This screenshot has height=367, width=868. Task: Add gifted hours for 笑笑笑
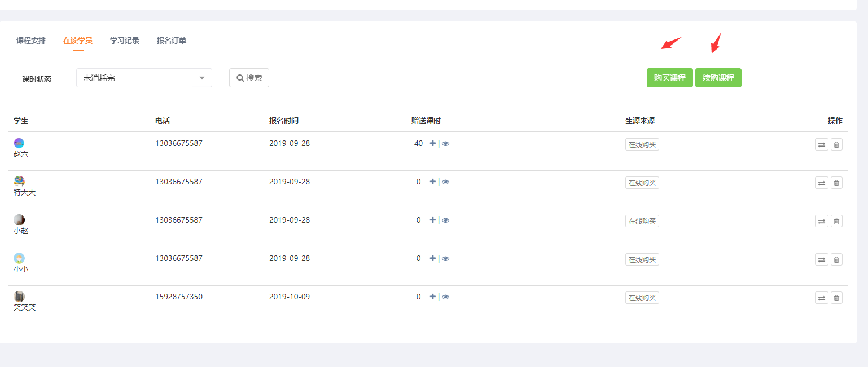click(x=433, y=297)
